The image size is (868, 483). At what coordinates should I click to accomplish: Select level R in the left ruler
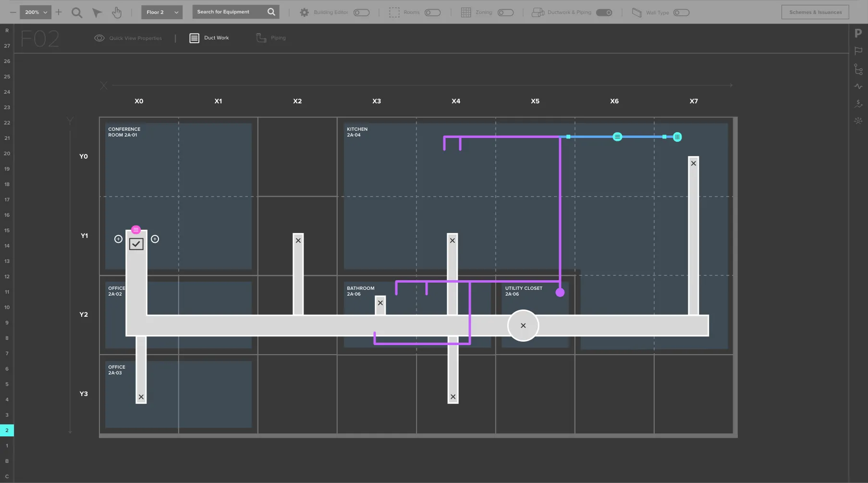[7, 30]
